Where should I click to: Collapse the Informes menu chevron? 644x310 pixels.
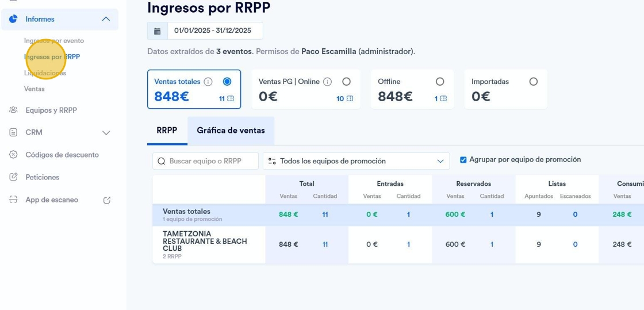pos(106,19)
